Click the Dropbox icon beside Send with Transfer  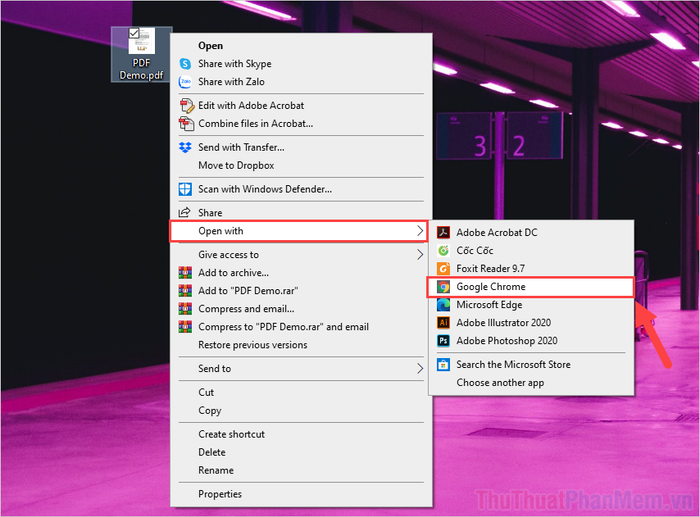[185, 147]
